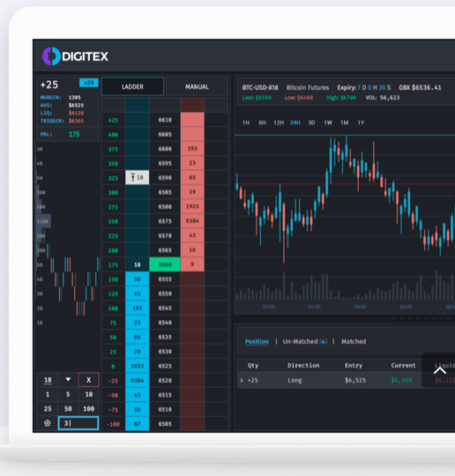This screenshot has width=455, height=476.
Task: Click bid quantity 50 at price 6555
Action: 138,279
